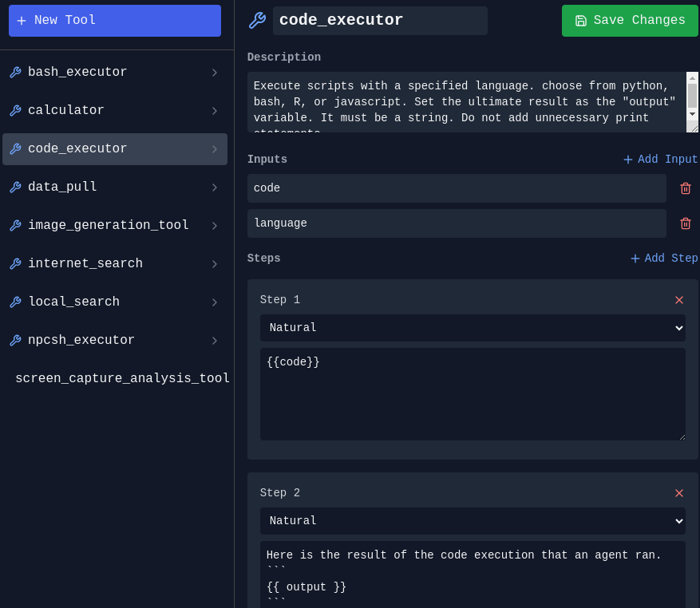Click Add Step link

[664, 259]
